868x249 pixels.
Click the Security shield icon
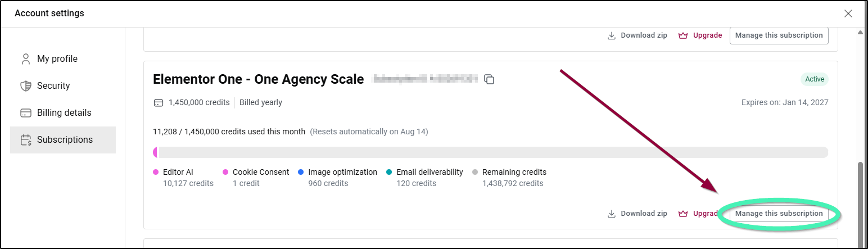pos(25,86)
